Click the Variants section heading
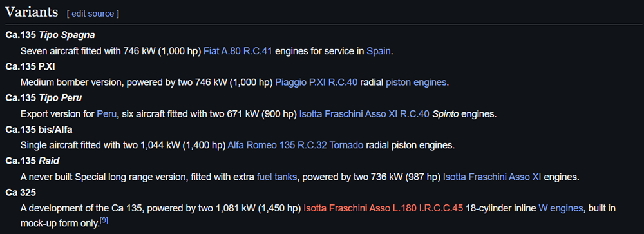The width and height of the screenshot is (644, 234). click(32, 12)
